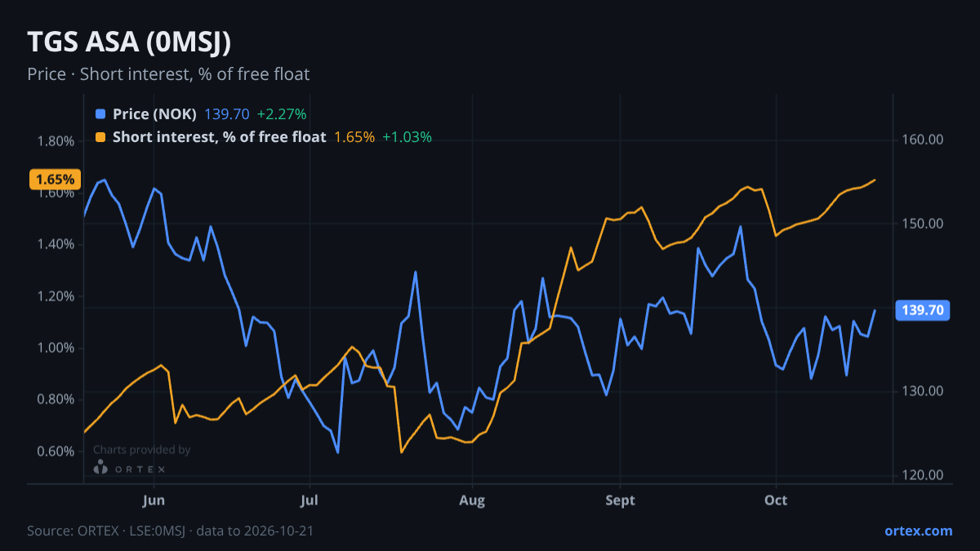Click the 1.20% left axis label
This screenshot has width=980, height=551.
(56, 296)
